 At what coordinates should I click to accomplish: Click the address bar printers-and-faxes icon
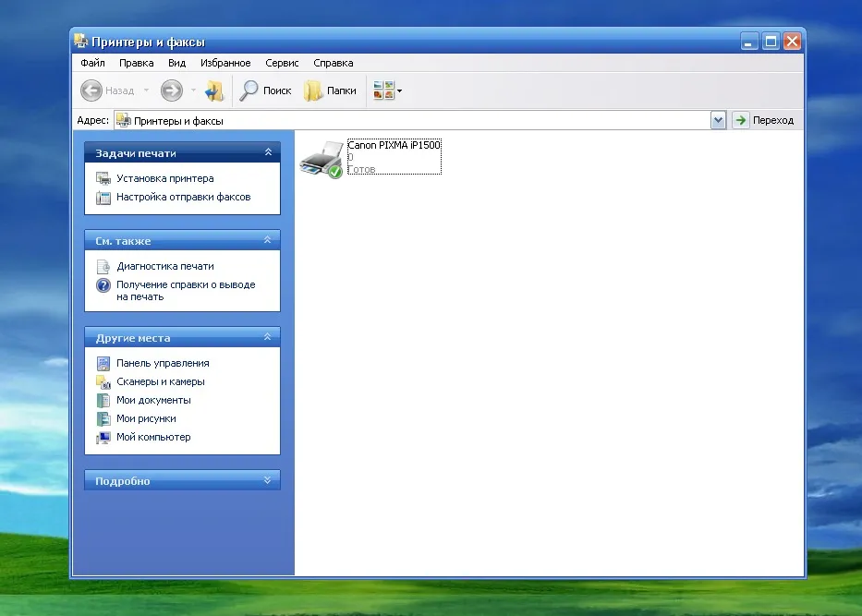pos(123,120)
